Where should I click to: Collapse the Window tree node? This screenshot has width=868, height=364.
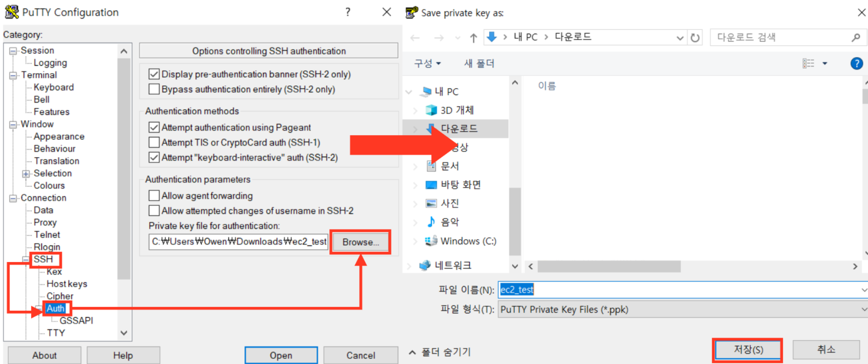[13, 125]
